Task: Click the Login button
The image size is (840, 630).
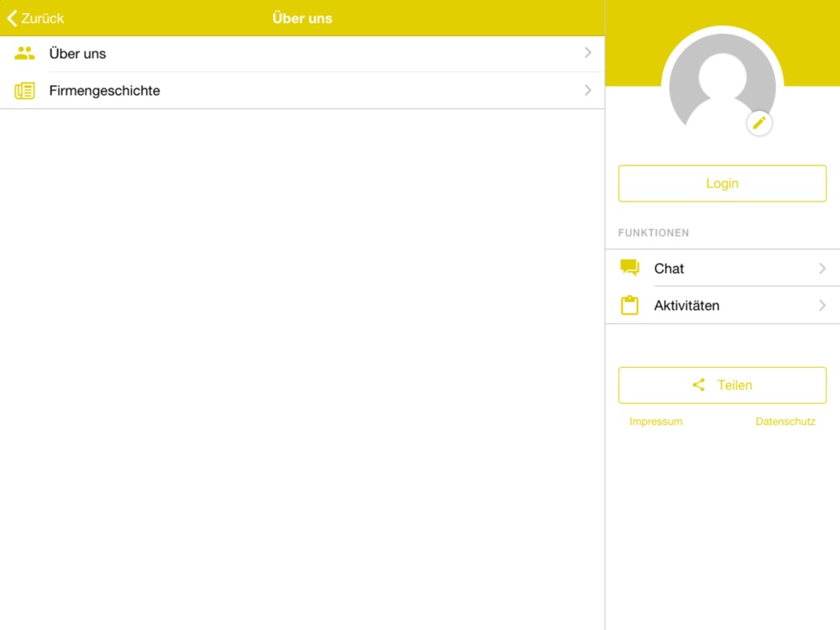Action: coord(722,183)
